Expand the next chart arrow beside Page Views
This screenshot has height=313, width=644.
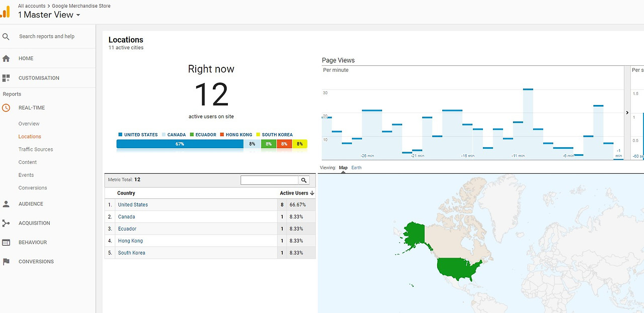tap(627, 113)
